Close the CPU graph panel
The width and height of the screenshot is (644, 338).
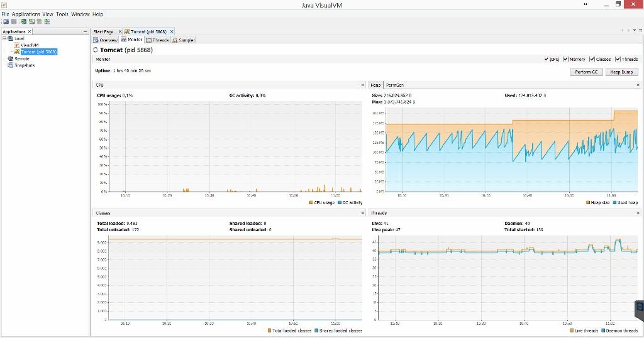[x=362, y=85]
